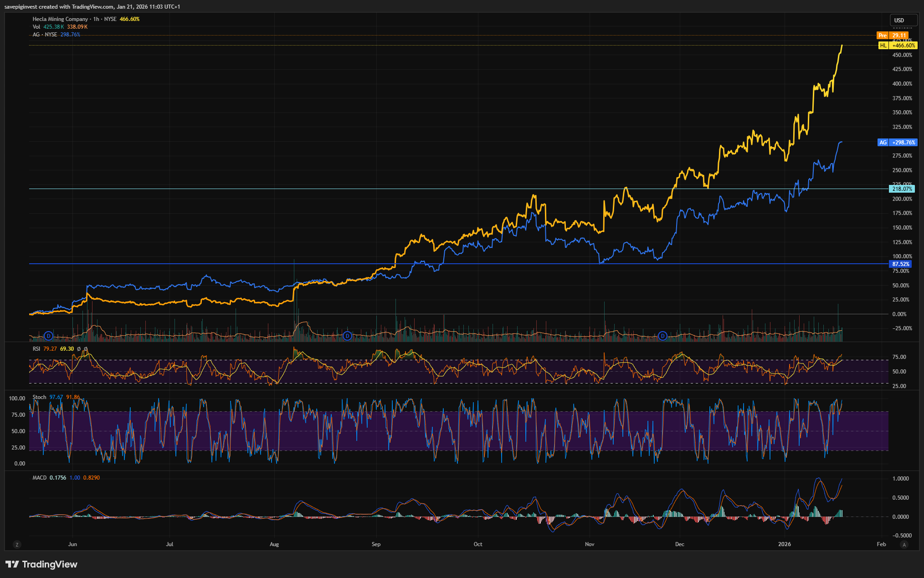The width and height of the screenshot is (924, 578).
Task: Click the orange Pre 29.11 price label
Action: [893, 35]
